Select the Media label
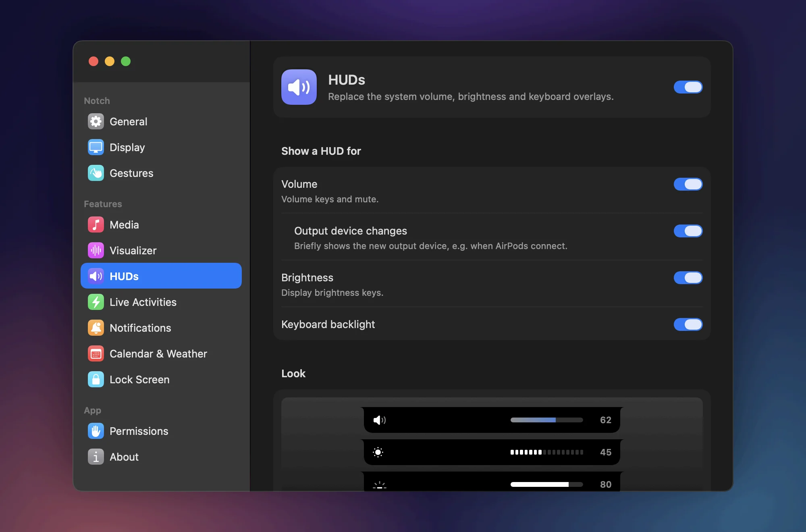Screen dimensions: 806x532 124,225
